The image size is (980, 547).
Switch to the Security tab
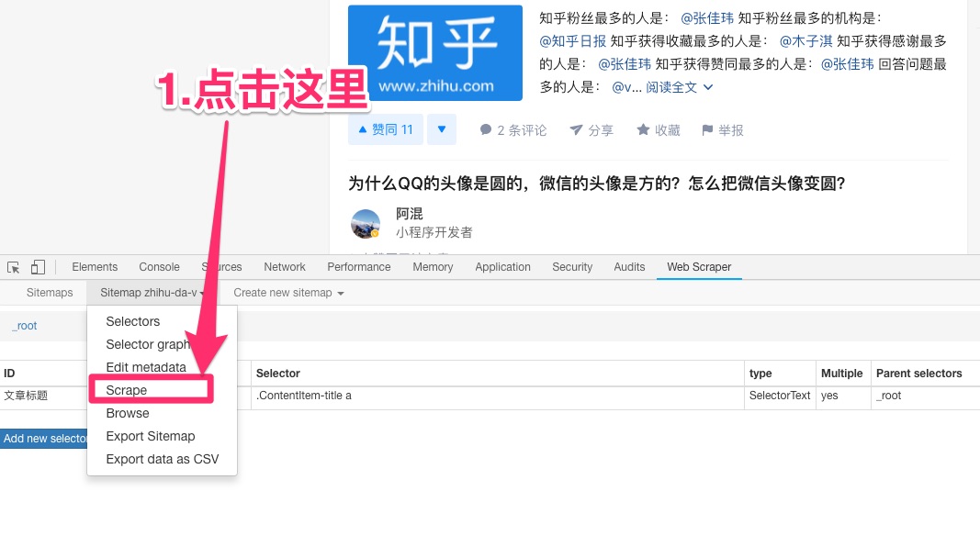tap(572, 267)
